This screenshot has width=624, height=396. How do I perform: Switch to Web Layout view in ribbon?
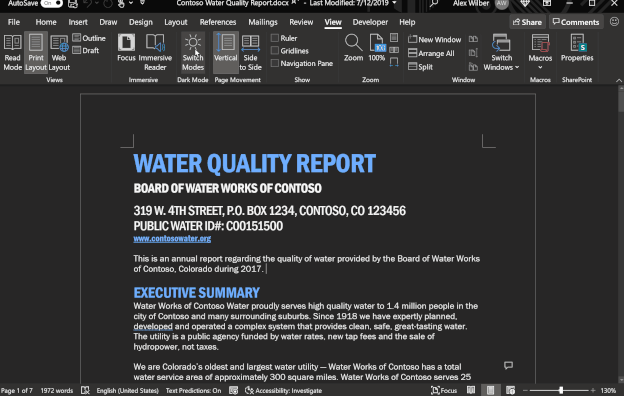59,53
